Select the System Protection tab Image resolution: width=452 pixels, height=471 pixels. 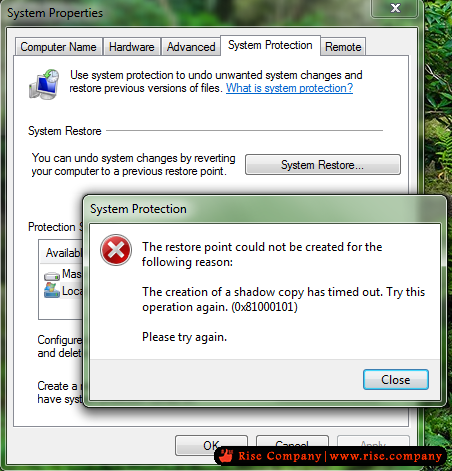270,45
